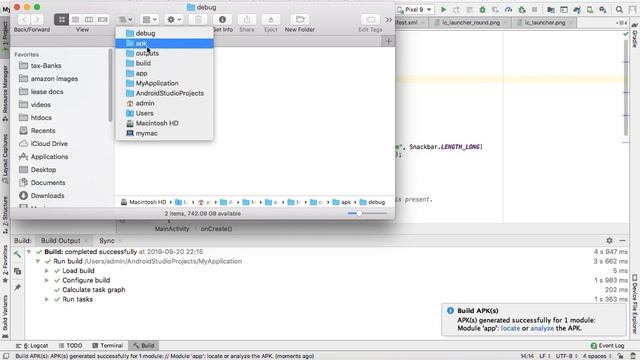Expand the Run tasks node
Viewport: 640px width, 360px height.
pos(47,299)
